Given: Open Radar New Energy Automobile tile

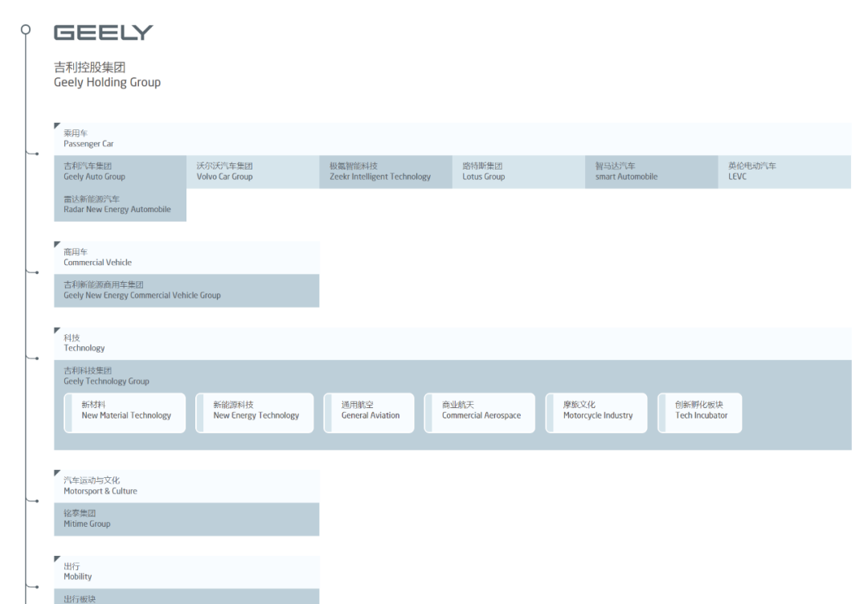Looking at the screenshot, I should click(120, 205).
